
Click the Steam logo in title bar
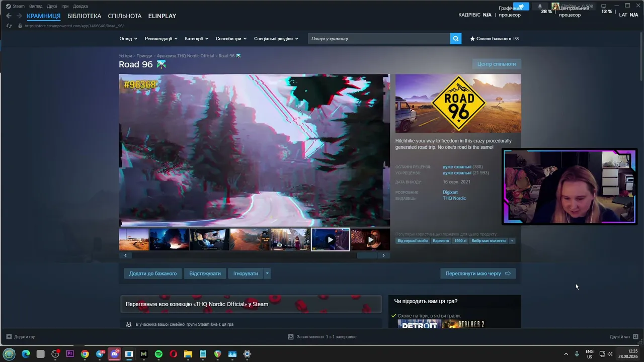click(x=8, y=6)
